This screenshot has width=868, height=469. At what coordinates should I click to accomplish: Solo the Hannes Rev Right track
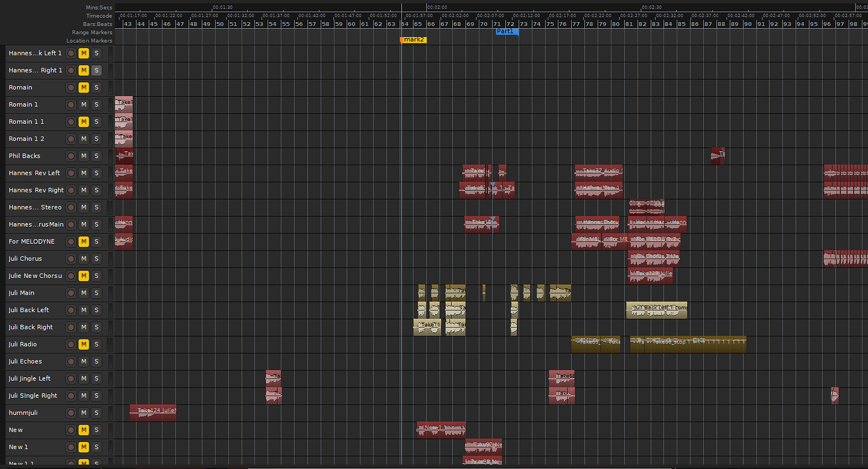(x=96, y=190)
